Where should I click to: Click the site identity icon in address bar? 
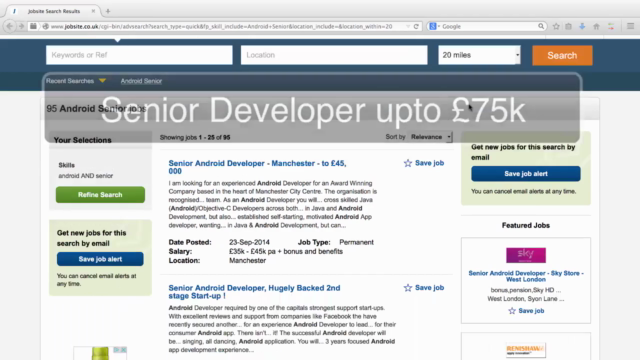[x=46, y=26]
